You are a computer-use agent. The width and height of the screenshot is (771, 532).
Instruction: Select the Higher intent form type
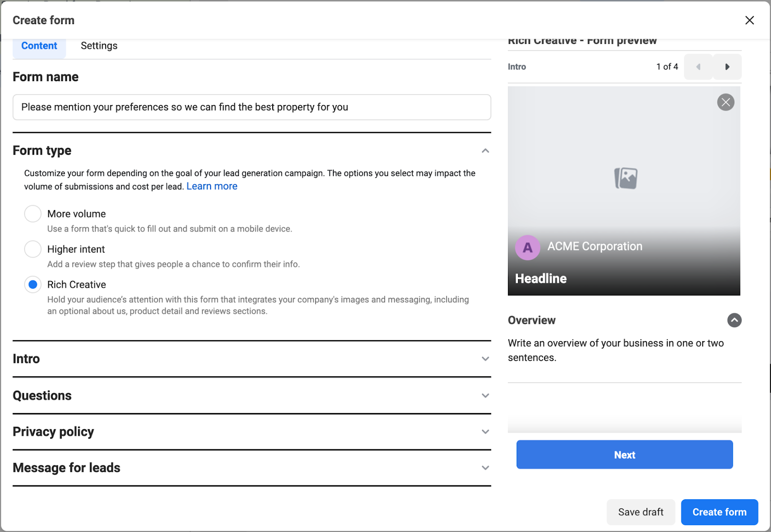tap(32, 249)
